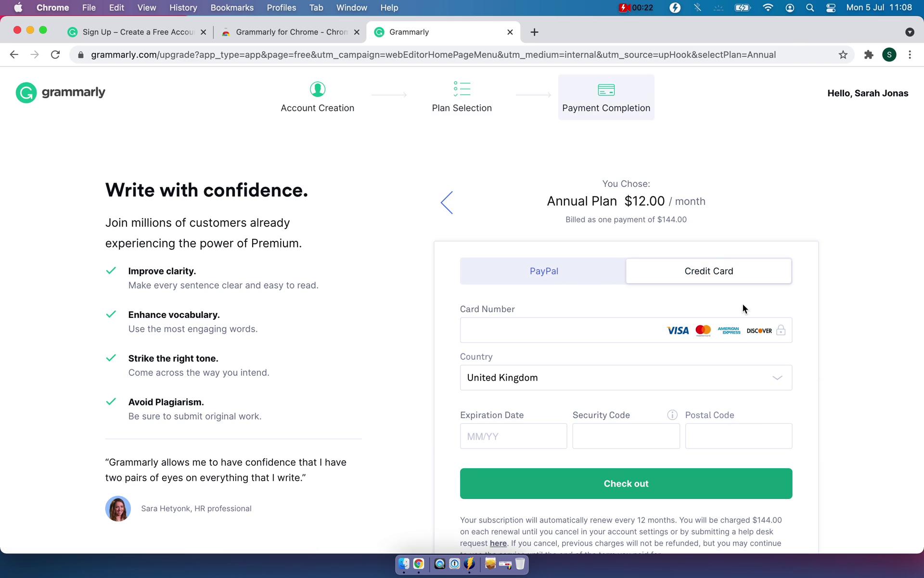Click the grammarly wordmark

click(x=74, y=92)
